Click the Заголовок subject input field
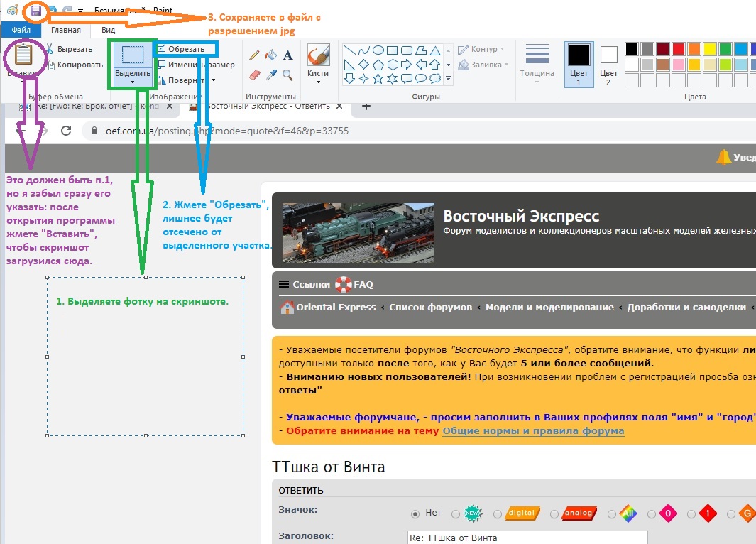This screenshot has height=544, width=756. [527, 537]
